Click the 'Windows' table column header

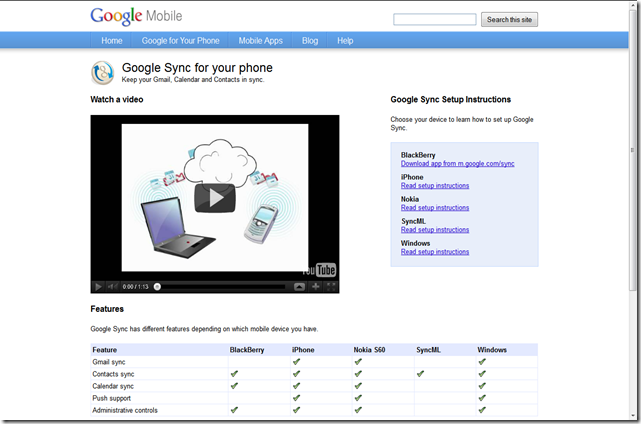[492, 350]
